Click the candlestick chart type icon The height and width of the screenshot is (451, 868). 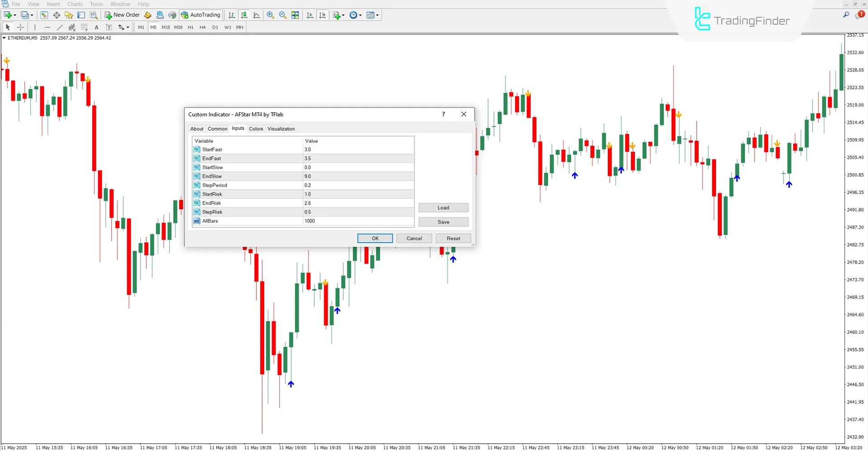[244, 15]
